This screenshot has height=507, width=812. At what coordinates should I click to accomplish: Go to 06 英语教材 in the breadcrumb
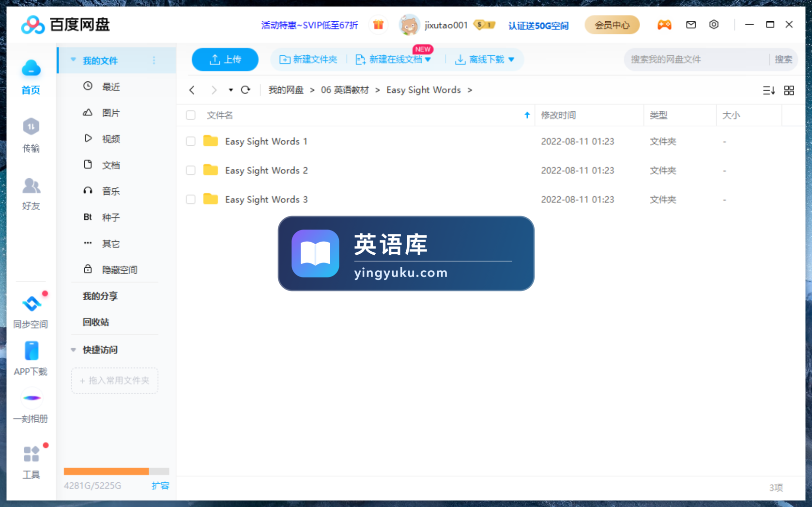coord(345,90)
